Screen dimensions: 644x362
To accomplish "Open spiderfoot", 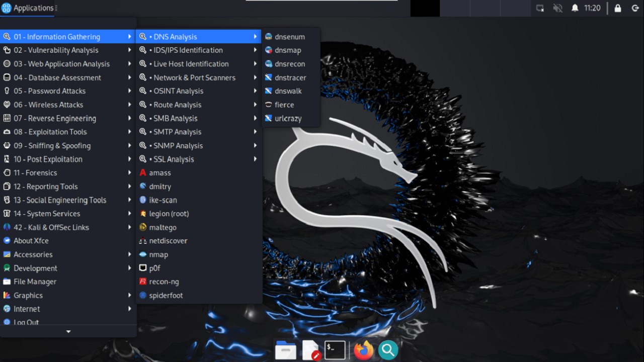I will point(199,295).
